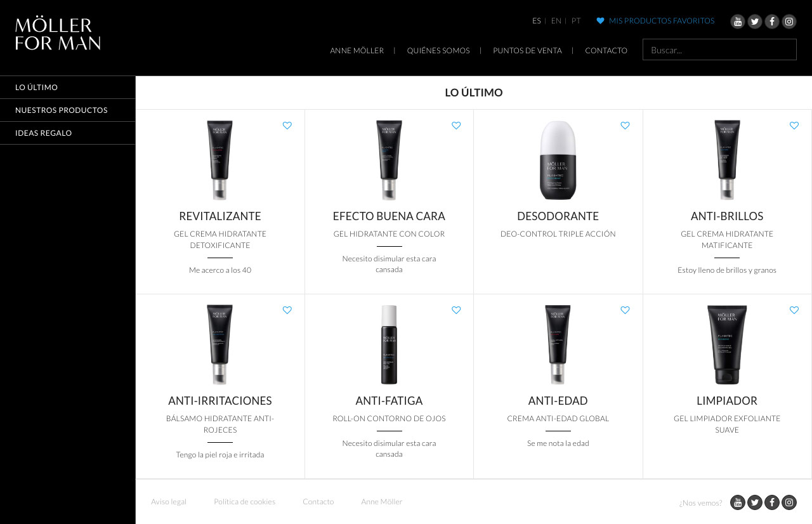Favorite the Revitalizante product with the heart
The image size is (812, 524).
click(x=287, y=126)
